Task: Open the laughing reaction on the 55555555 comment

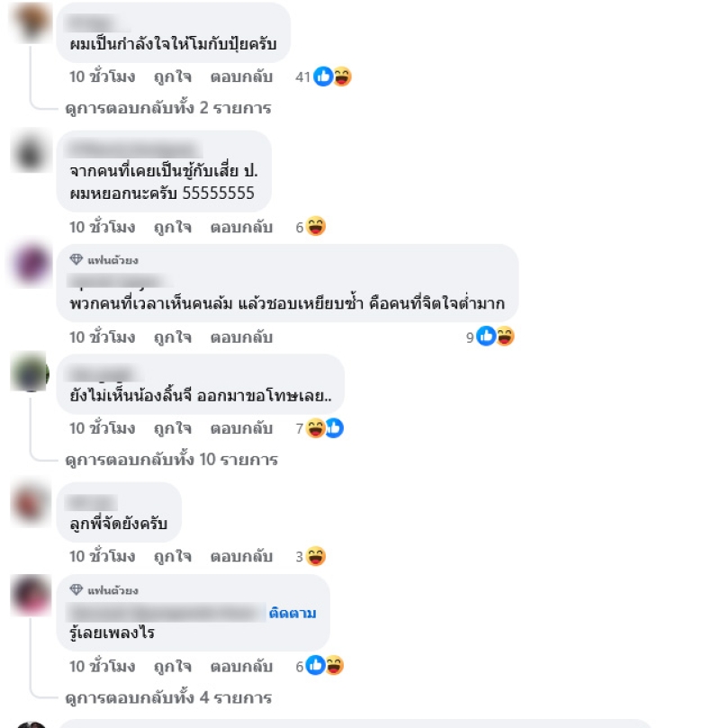Action: 316,227
